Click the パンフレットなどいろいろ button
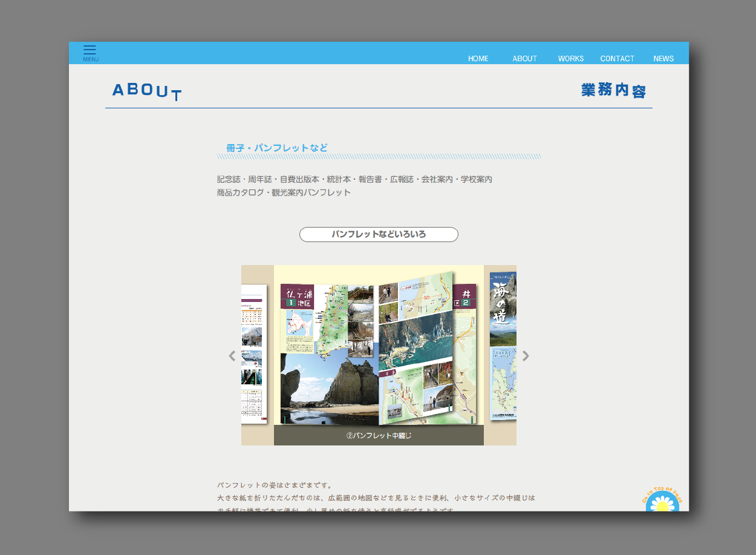756x555 pixels. click(379, 234)
